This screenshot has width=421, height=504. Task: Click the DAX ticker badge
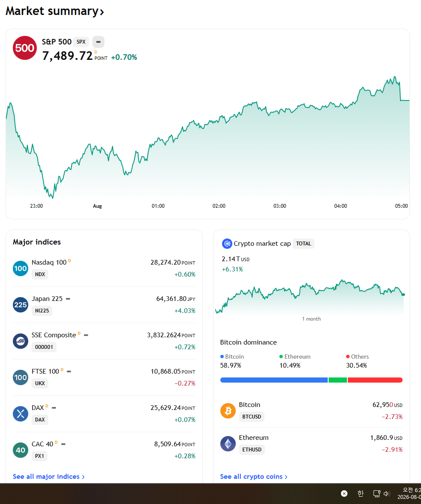pos(40,420)
